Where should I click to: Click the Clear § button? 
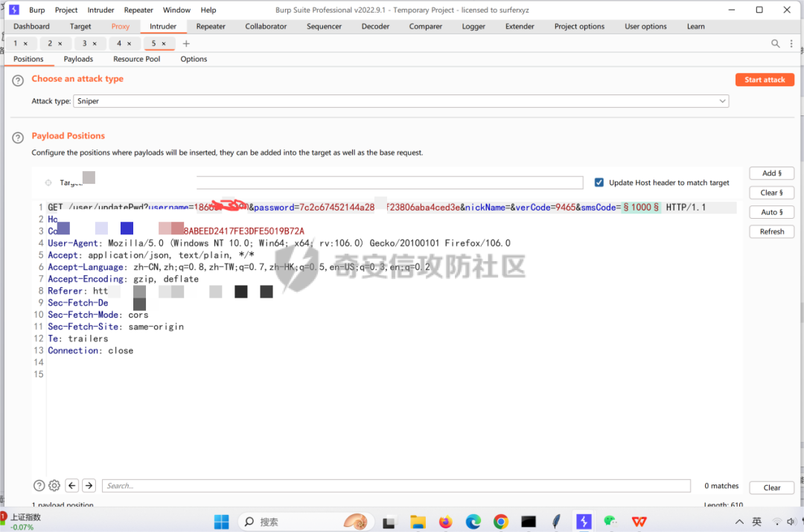pos(772,193)
